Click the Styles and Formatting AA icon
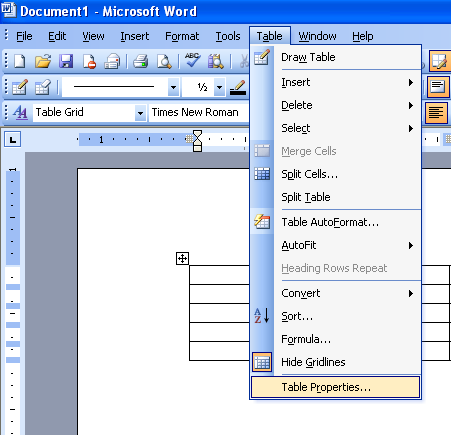This screenshot has height=435, width=451. pos(20,112)
